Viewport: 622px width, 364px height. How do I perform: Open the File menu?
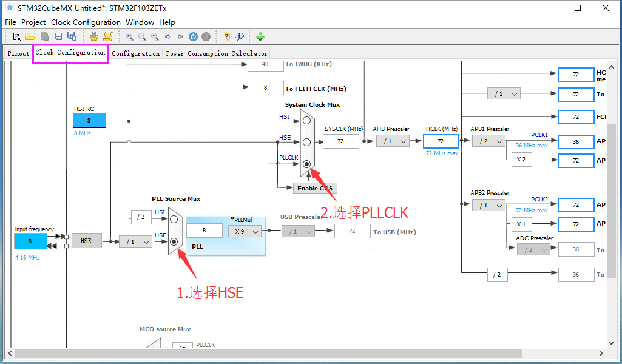(10, 22)
